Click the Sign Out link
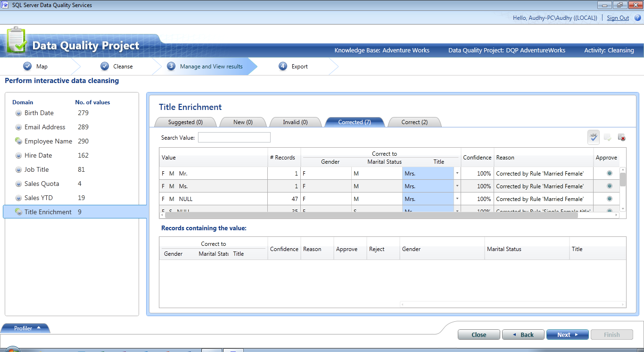Image resolution: width=644 pixels, height=352 pixels. point(618,17)
